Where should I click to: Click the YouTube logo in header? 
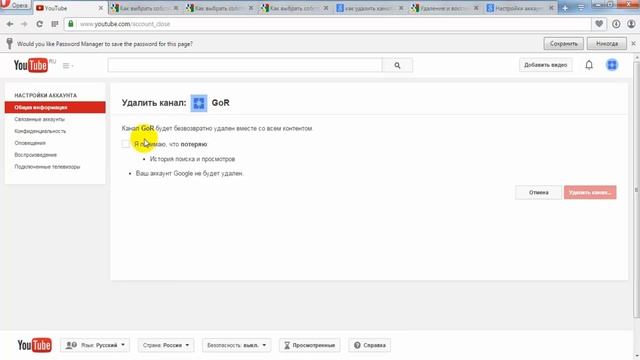coord(31,65)
